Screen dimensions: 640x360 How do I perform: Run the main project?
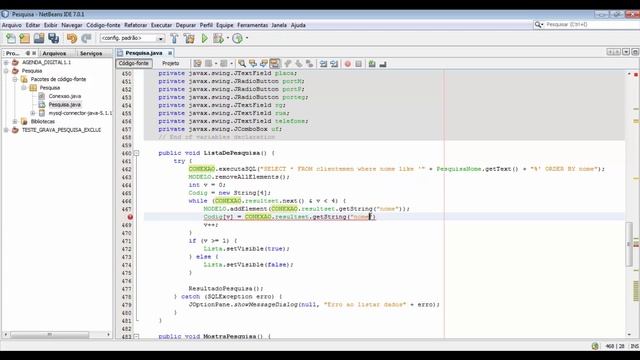[x=204, y=38]
